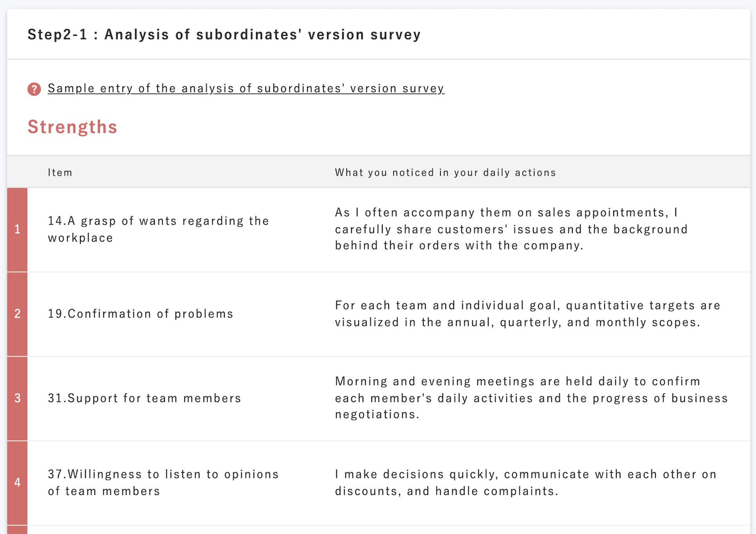Select row number 3 red badge

coord(17,398)
